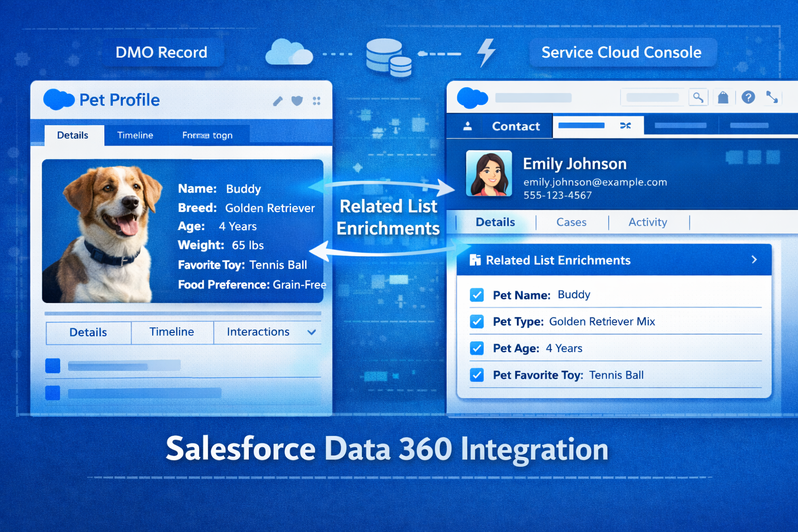Click the edit pencil on Pet Profile header
This screenshot has width=798, height=532.
pos(277,100)
